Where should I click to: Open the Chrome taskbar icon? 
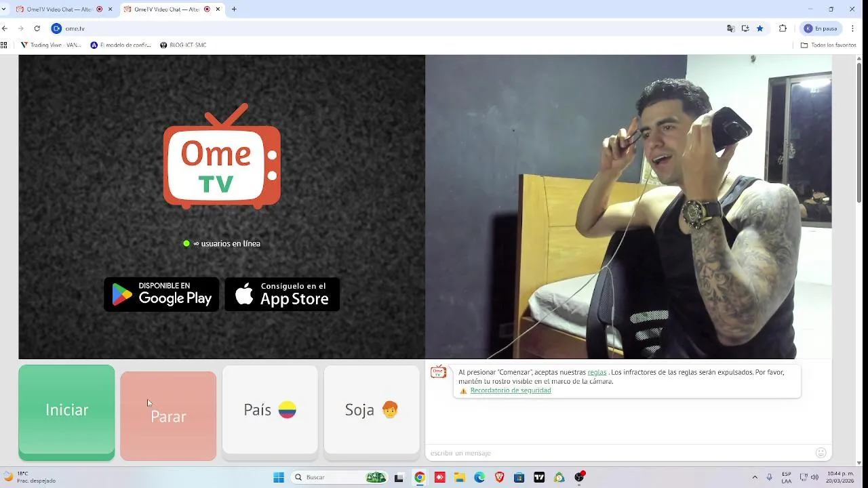420,477
